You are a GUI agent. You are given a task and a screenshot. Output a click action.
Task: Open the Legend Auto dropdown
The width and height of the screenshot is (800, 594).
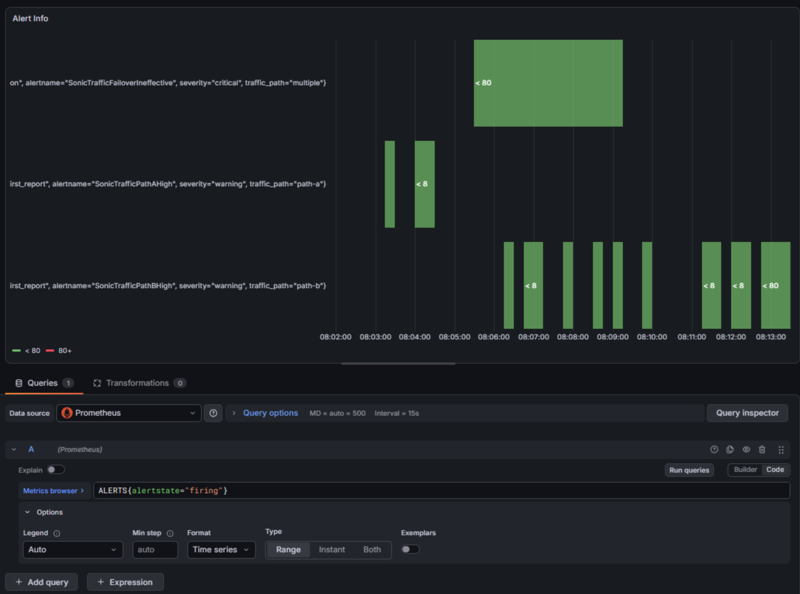click(x=73, y=550)
